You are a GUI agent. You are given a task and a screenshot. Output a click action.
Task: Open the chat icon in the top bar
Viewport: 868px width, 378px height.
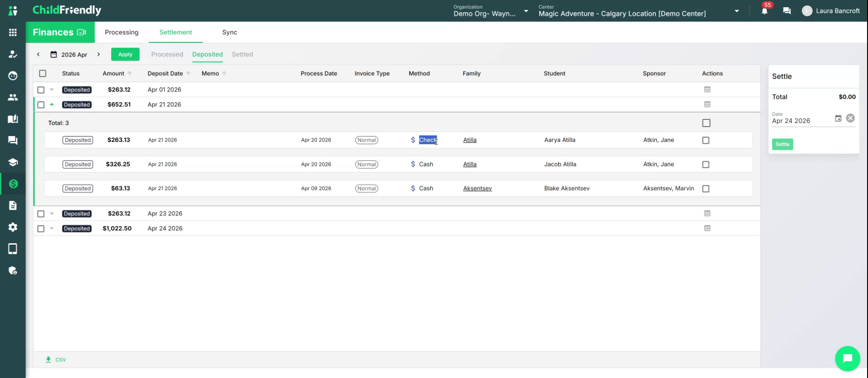[x=787, y=11]
